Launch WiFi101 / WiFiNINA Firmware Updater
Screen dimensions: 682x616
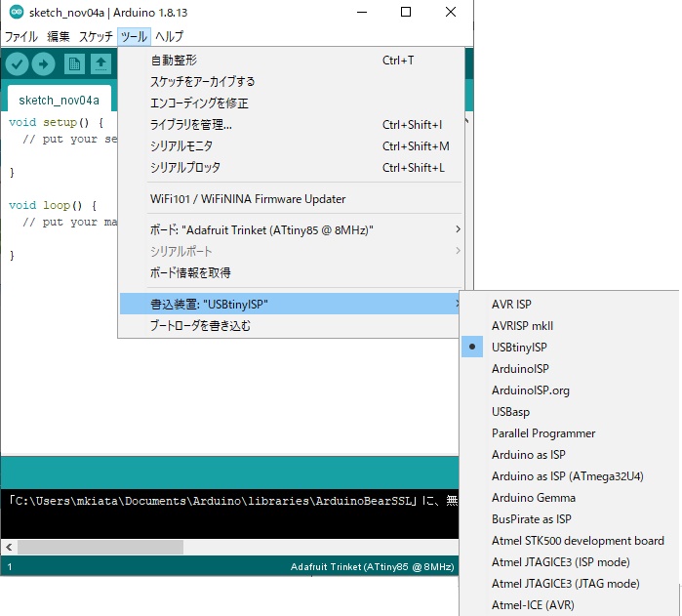coord(291,199)
